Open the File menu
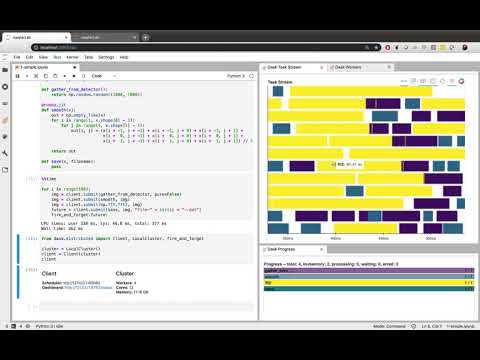Viewport: 480px width, 360px height. point(17,57)
